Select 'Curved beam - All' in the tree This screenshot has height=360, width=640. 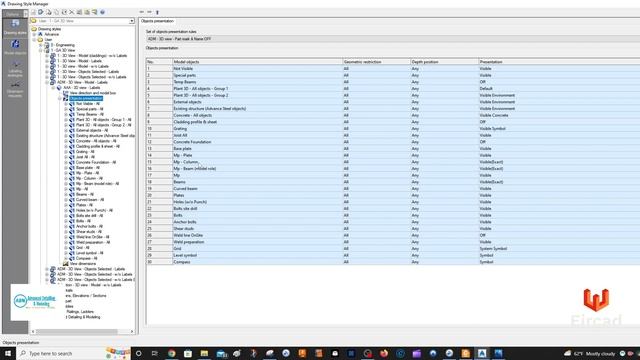click(x=90, y=200)
